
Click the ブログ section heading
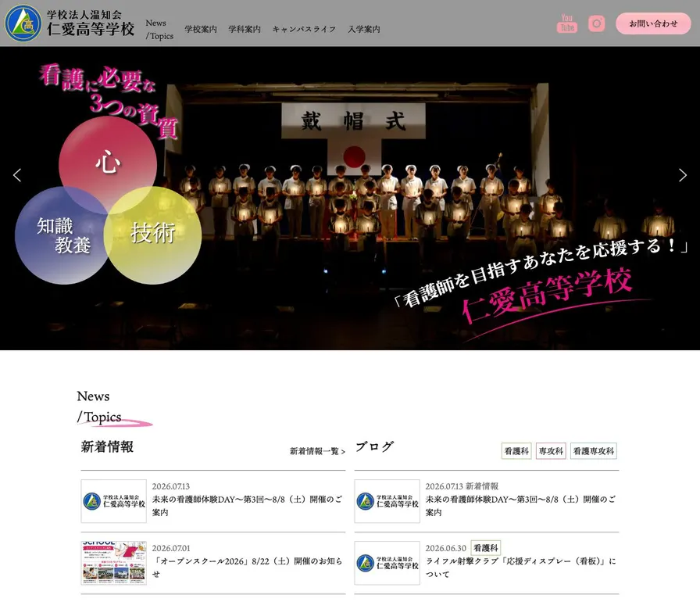374,446
